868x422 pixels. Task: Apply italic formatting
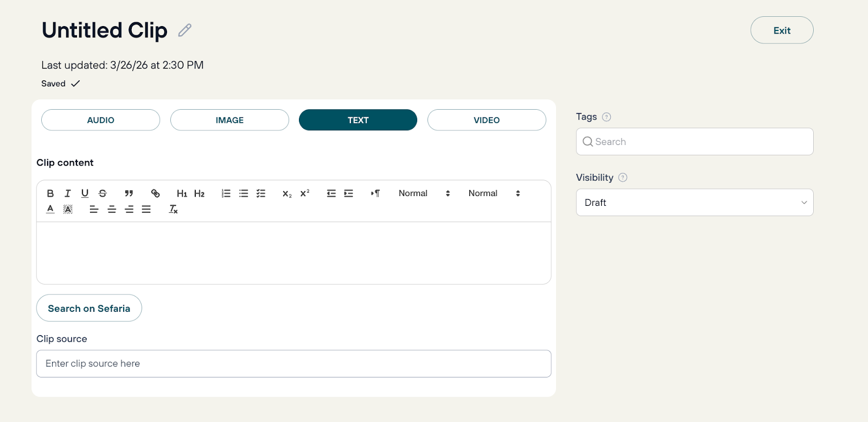pos(68,193)
